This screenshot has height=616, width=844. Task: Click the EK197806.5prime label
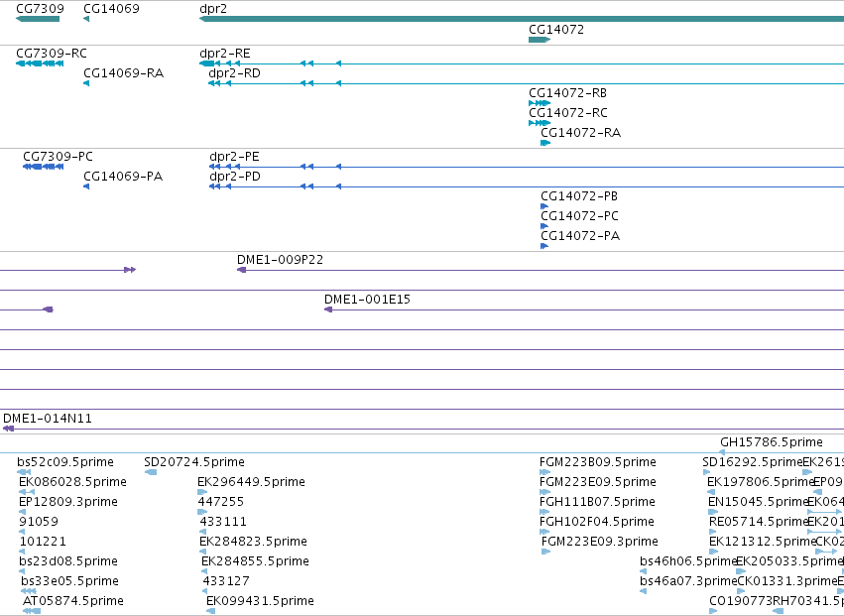point(760,482)
